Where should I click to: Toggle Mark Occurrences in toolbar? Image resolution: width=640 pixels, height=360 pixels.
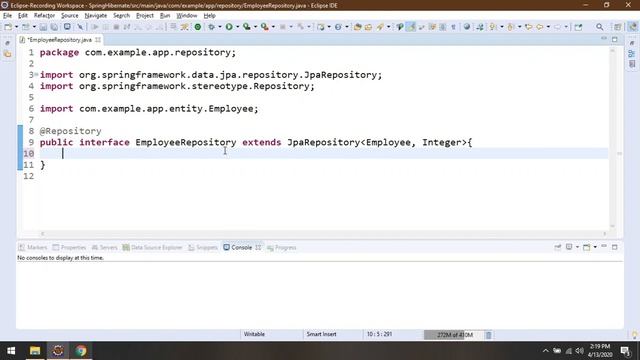411,27
